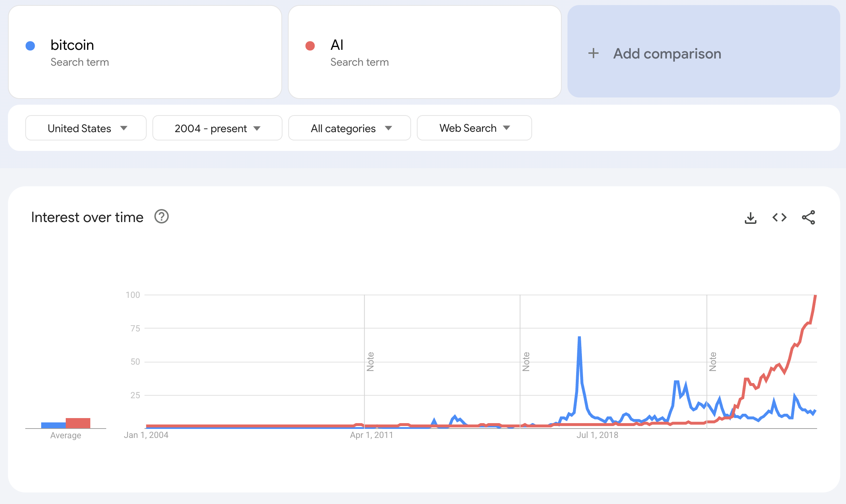Click the blue bitcoin color dot

[30, 46]
